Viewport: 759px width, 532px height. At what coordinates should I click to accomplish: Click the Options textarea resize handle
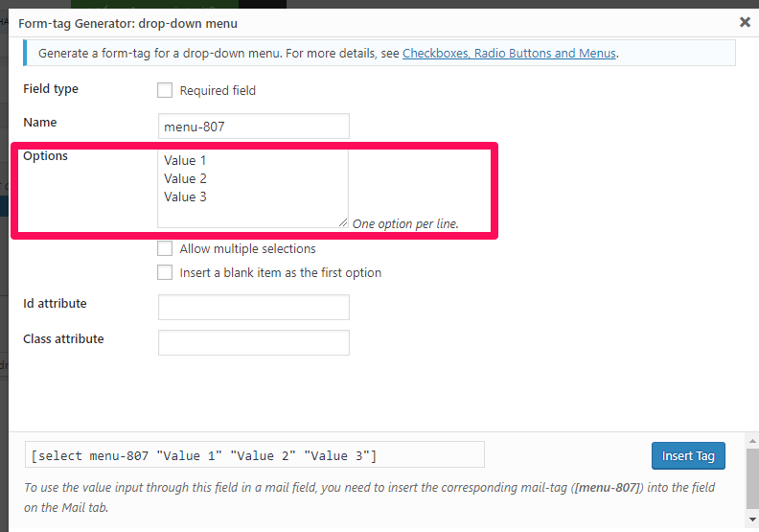click(343, 222)
